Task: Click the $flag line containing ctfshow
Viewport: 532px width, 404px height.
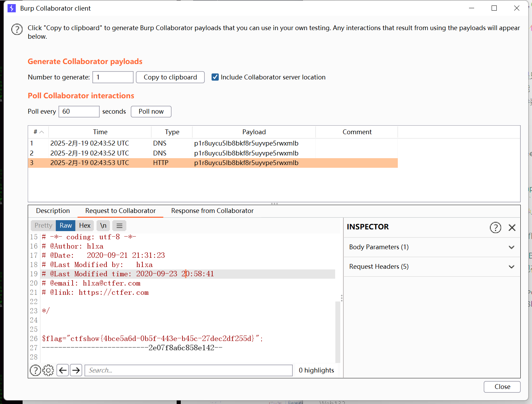Action: pyautogui.click(x=152, y=339)
